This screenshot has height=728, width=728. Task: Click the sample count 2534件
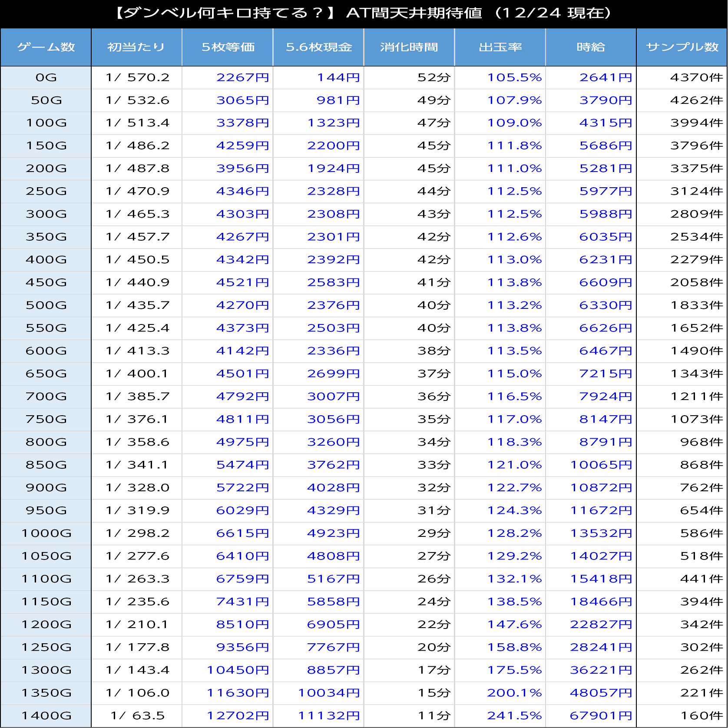tap(696, 237)
